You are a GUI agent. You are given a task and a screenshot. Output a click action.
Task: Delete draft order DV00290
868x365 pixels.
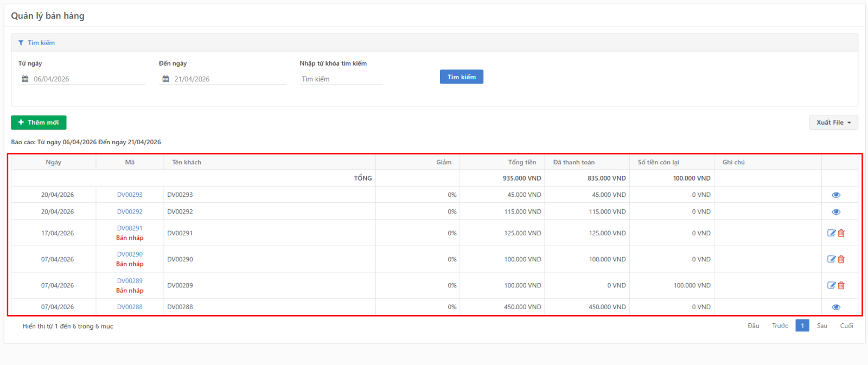pyautogui.click(x=841, y=259)
